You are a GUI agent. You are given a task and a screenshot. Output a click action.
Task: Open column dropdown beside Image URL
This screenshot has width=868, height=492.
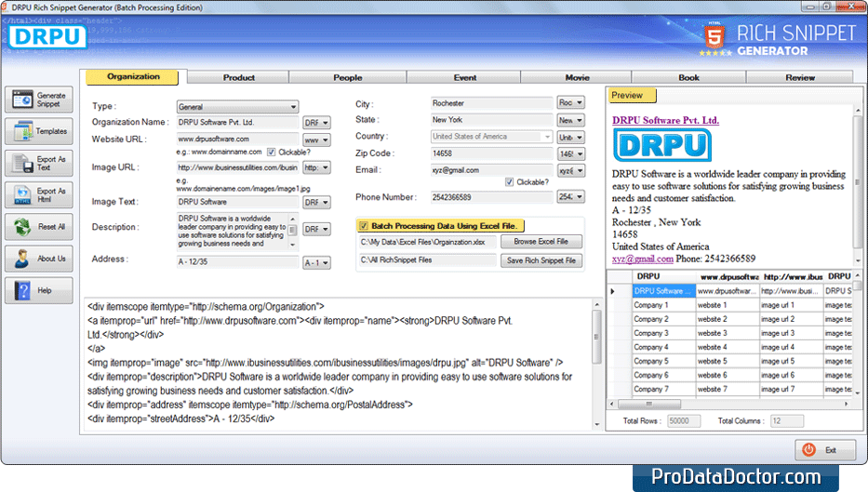316,167
